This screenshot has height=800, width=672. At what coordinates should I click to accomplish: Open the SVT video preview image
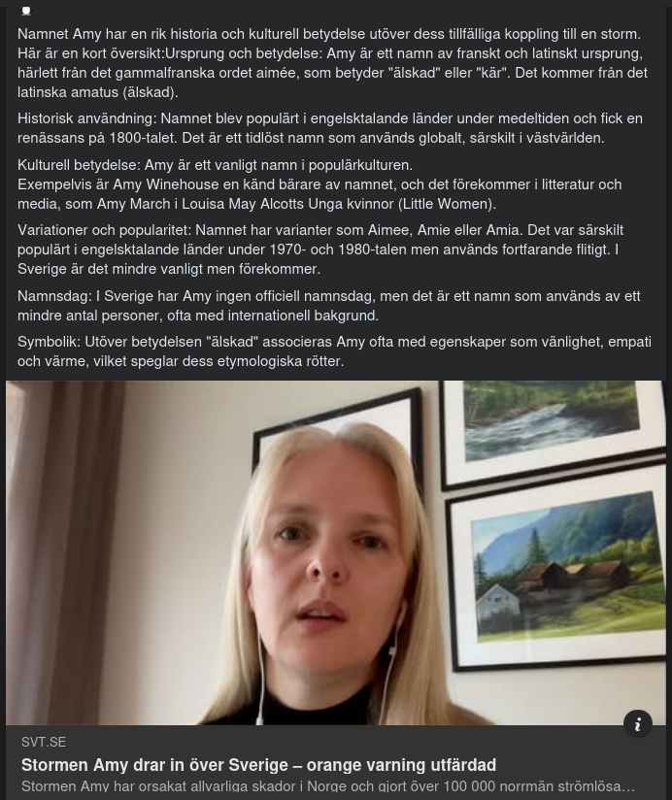coord(336,552)
